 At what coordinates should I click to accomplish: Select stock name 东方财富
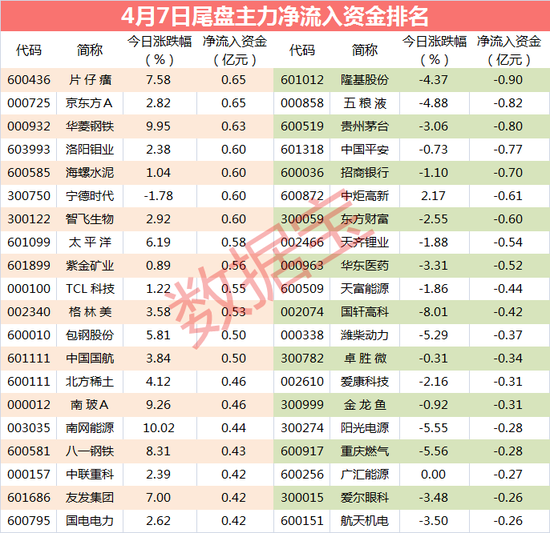click(x=365, y=219)
